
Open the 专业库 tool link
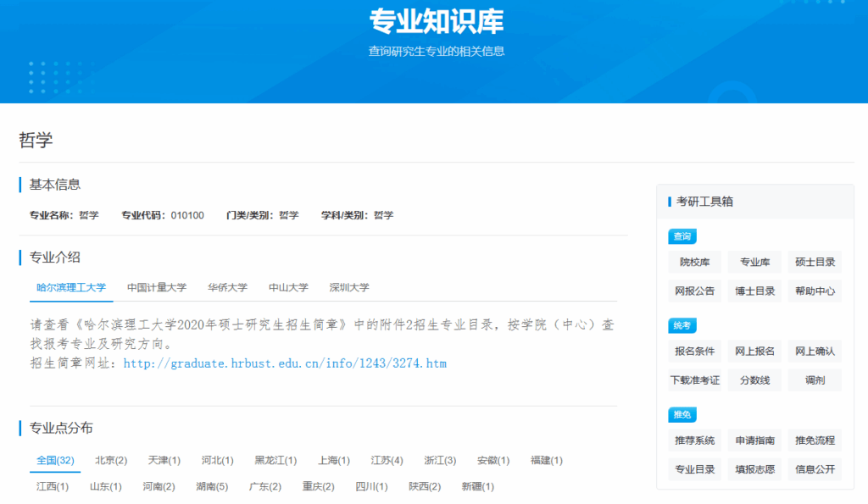coord(754,262)
